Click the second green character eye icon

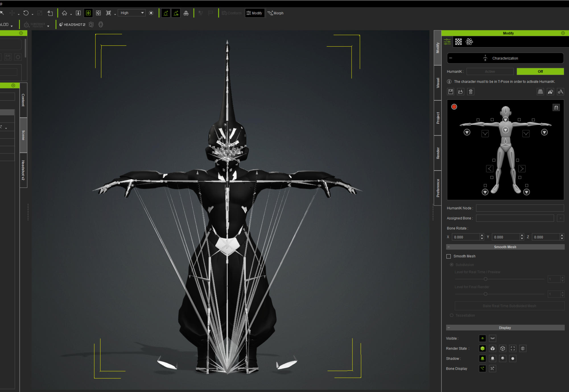click(176, 13)
